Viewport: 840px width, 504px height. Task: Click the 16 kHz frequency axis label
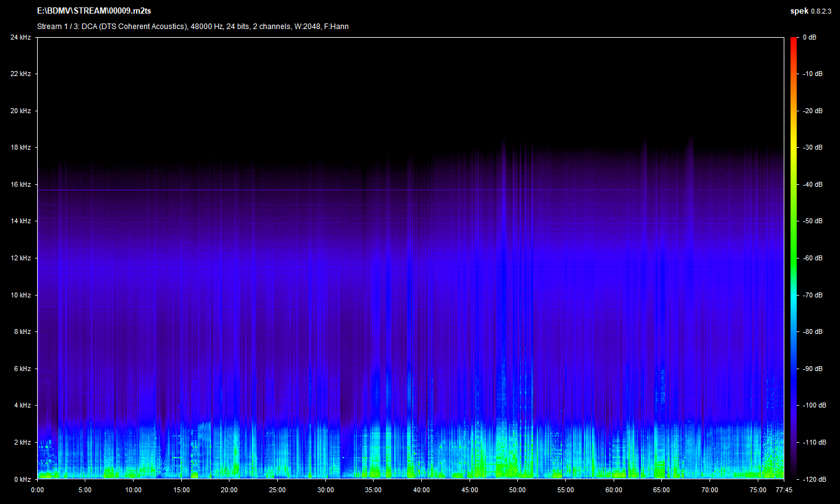pos(20,184)
